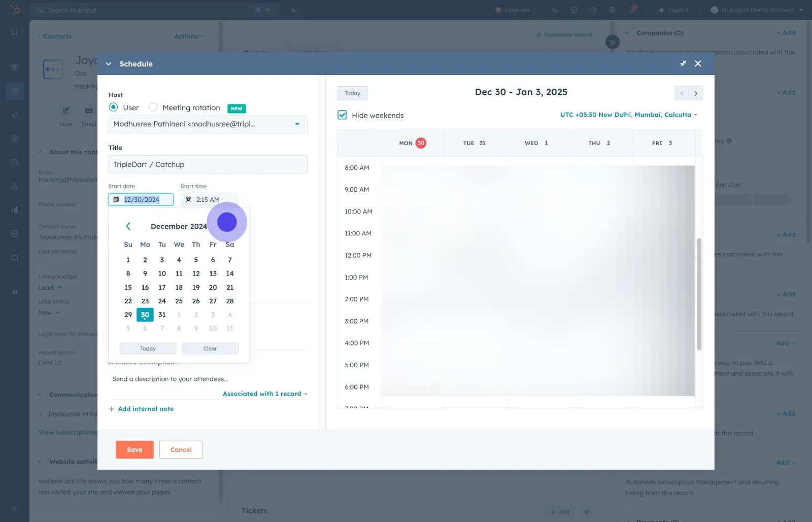812x522 pixels.
Task: Shrink the Schedule dialog with minimize arrows
Action: coord(683,63)
